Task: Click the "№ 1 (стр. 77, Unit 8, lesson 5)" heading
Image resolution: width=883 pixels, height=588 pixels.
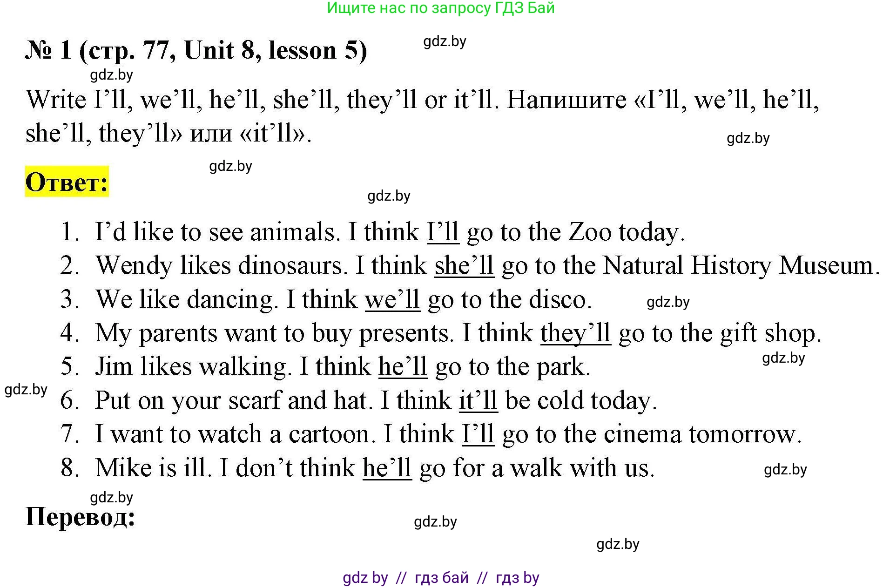Action: click(x=196, y=50)
